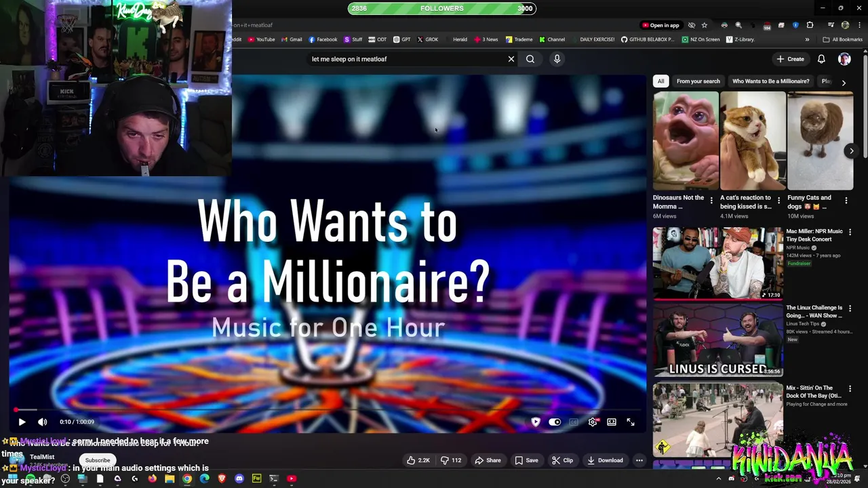This screenshot has height=488, width=868.
Task: Open the Funny Cats and dogs short
Action: pyautogui.click(x=820, y=141)
